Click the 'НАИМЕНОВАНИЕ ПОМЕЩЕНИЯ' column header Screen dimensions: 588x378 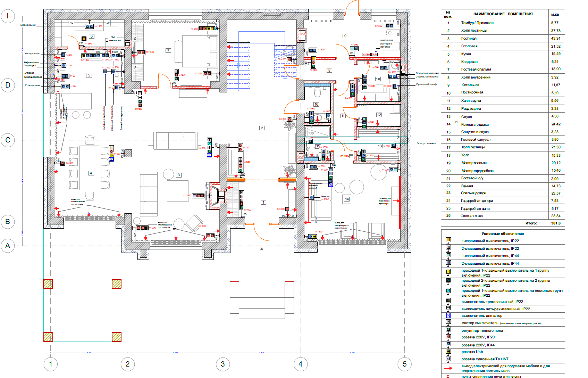[x=503, y=14]
